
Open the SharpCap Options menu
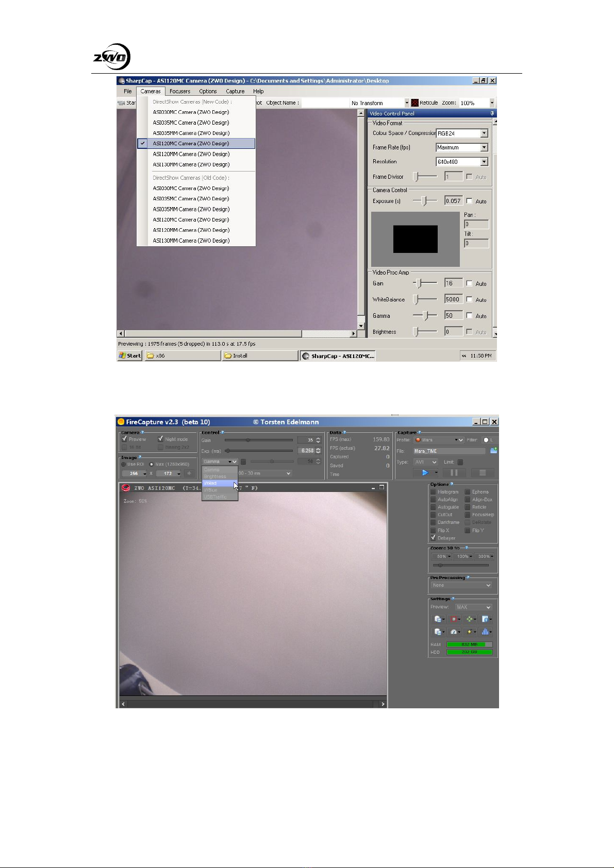tap(208, 91)
